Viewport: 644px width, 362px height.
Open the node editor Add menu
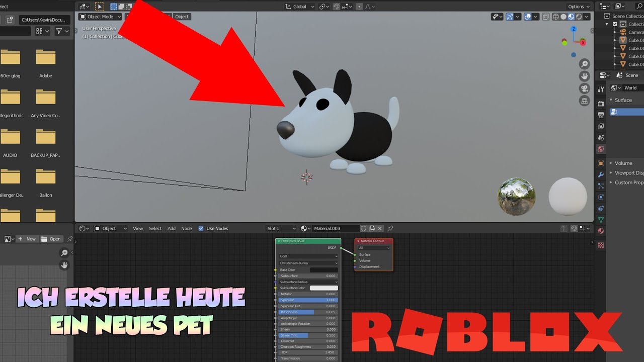pyautogui.click(x=172, y=228)
